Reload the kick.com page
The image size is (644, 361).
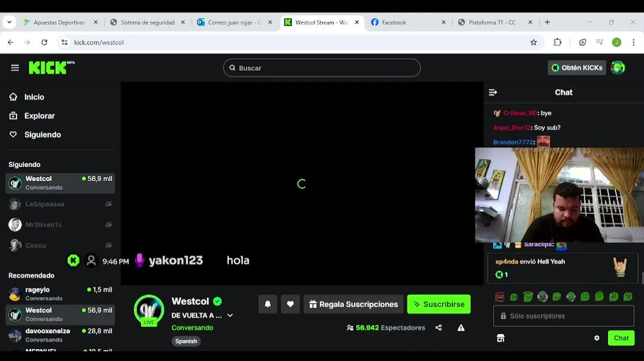pos(44,43)
